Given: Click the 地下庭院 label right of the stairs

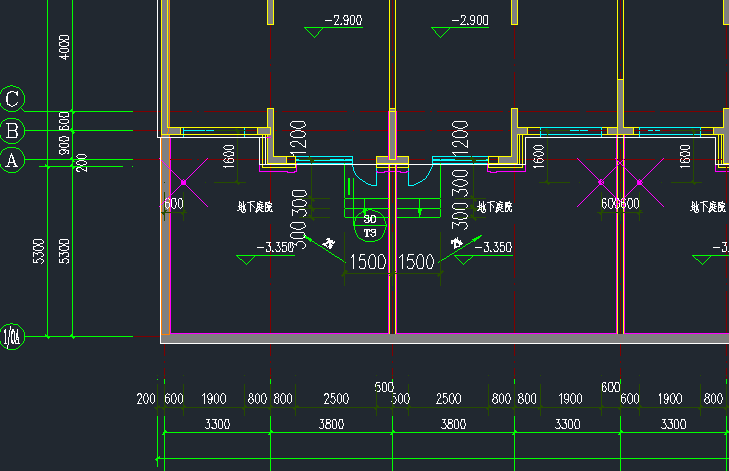Looking at the screenshot, I should [495, 207].
